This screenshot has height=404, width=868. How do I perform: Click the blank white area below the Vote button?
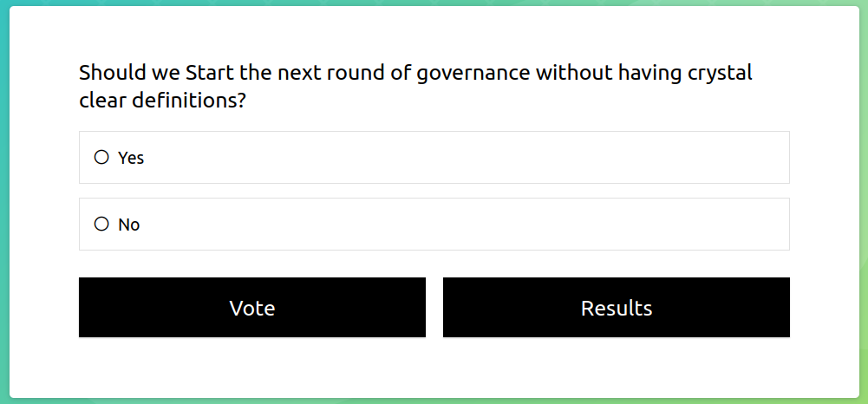pyautogui.click(x=251, y=366)
